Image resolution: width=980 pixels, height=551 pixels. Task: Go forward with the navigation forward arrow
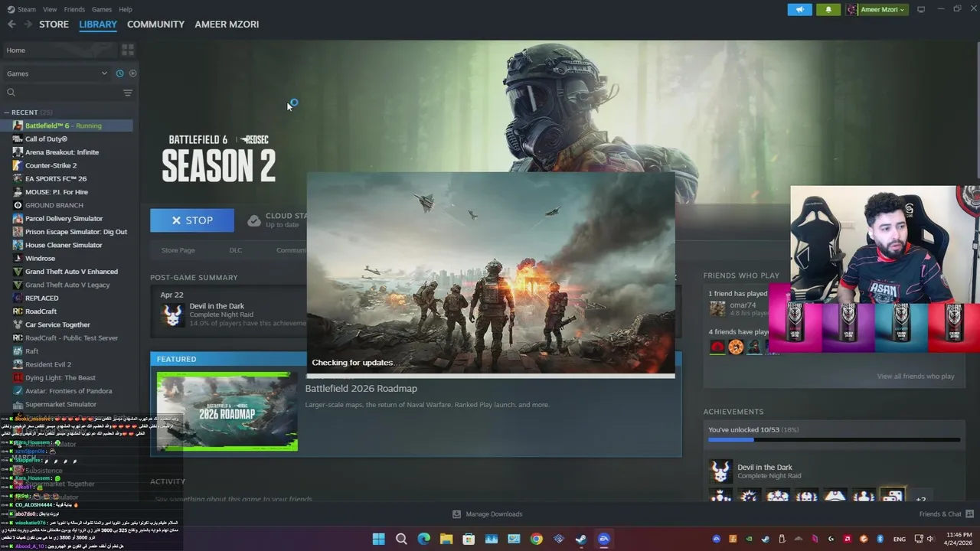pos(28,24)
